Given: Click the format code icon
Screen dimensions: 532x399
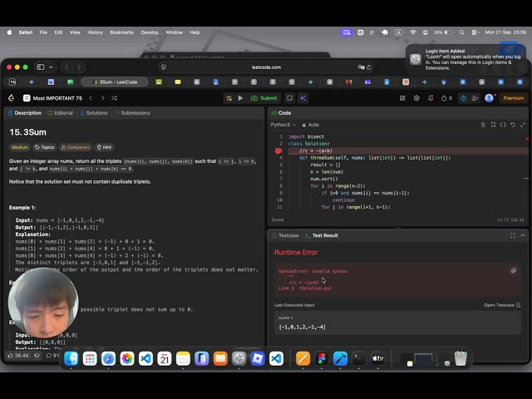Looking at the screenshot, I should click(483, 125).
